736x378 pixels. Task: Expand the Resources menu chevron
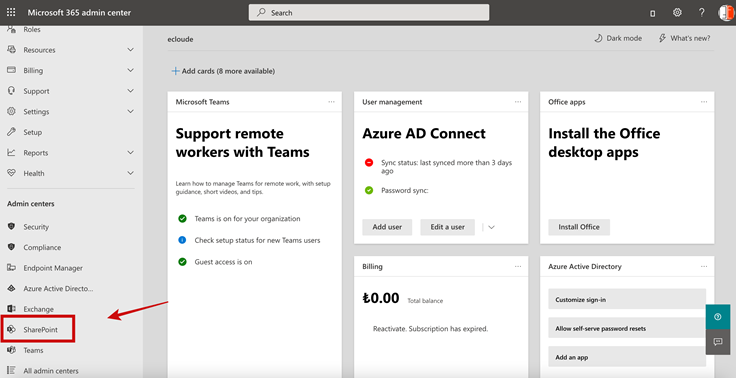click(130, 50)
